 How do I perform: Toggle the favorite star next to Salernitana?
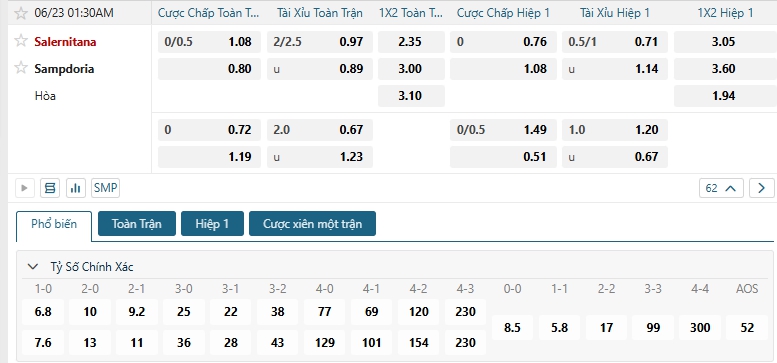(x=21, y=41)
